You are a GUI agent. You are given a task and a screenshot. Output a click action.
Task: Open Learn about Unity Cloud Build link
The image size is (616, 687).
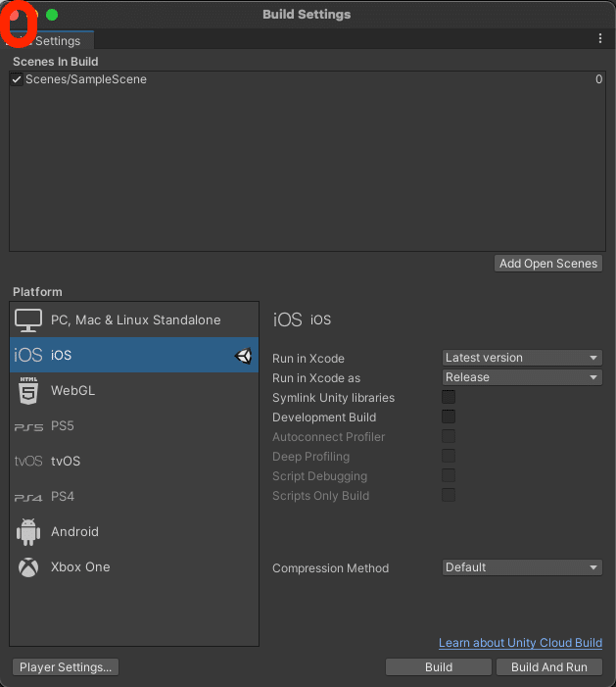[521, 643]
